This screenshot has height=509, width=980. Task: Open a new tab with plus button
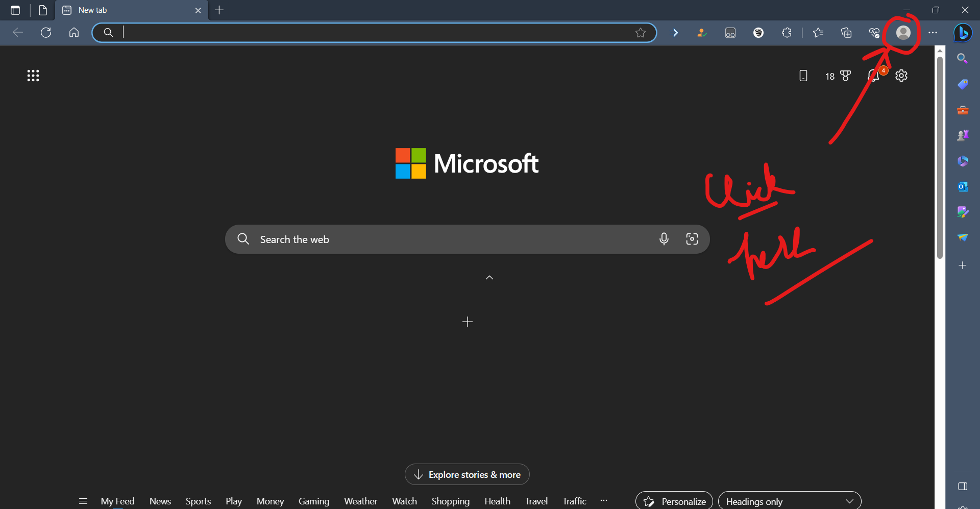click(x=219, y=10)
